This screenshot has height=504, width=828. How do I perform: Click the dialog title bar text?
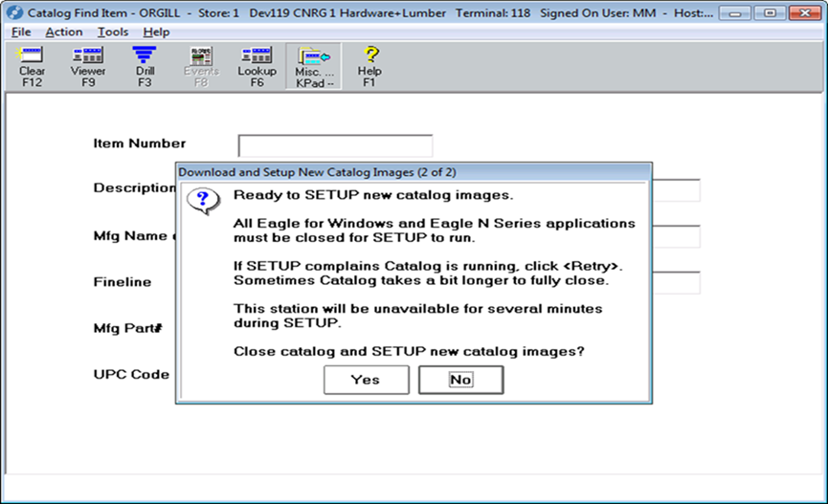point(318,172)
